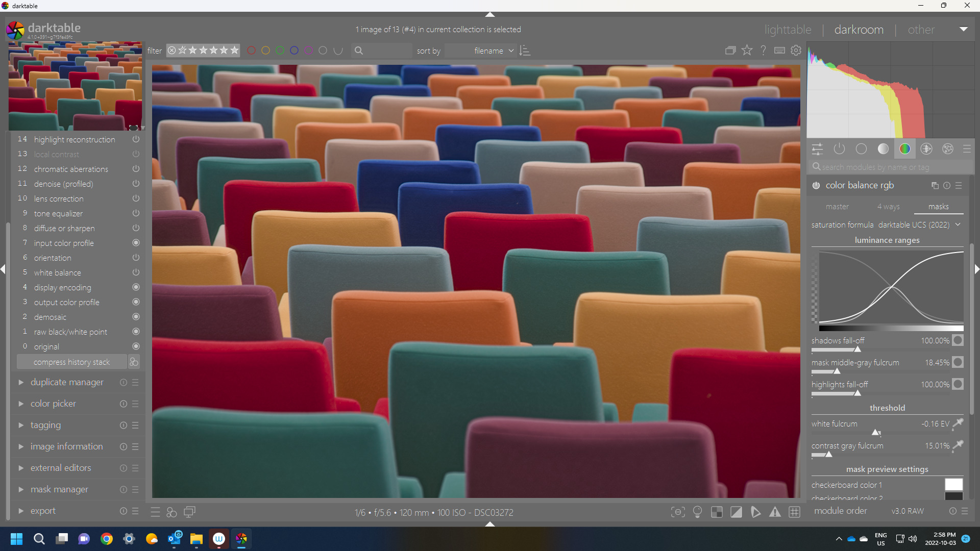Screen dimensions: 980x551
Task: Show the color modules group
Action: (904, 148)
